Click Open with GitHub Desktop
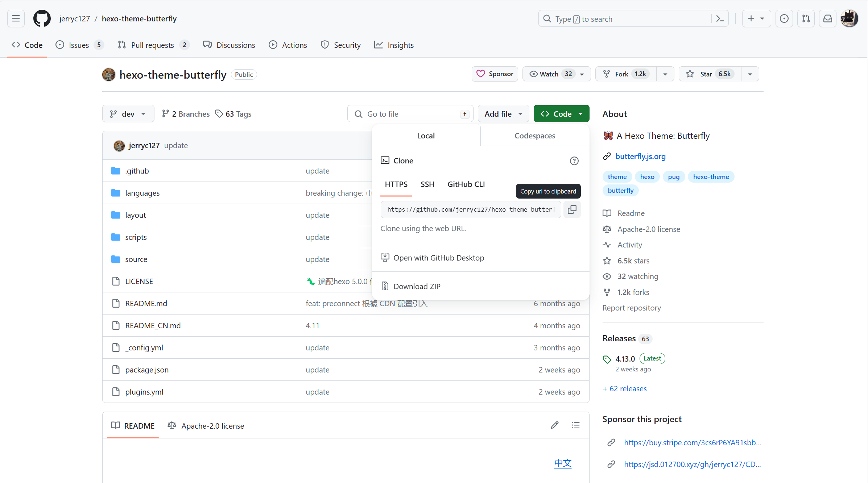This screenshot has width=868, height=483. point(432,258)
